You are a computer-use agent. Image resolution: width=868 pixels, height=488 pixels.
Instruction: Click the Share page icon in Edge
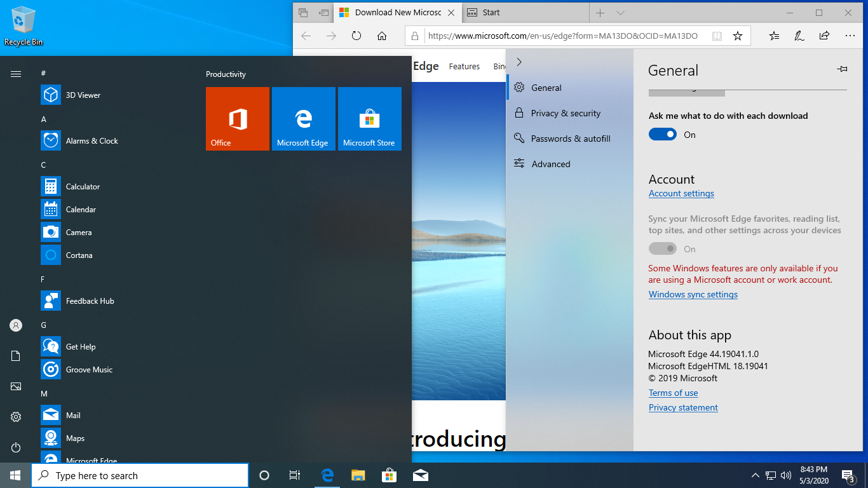pos(824,36)
